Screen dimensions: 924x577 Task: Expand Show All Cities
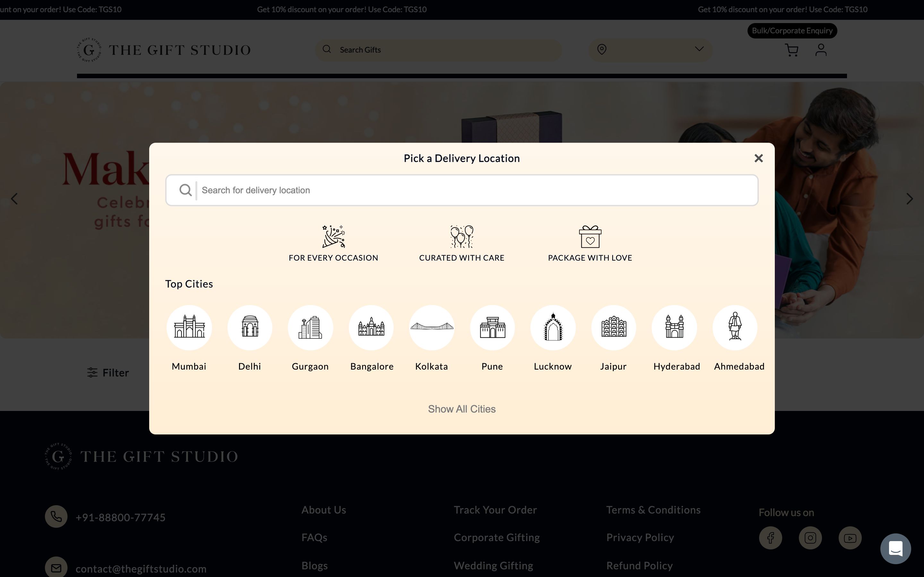point(462,409)
